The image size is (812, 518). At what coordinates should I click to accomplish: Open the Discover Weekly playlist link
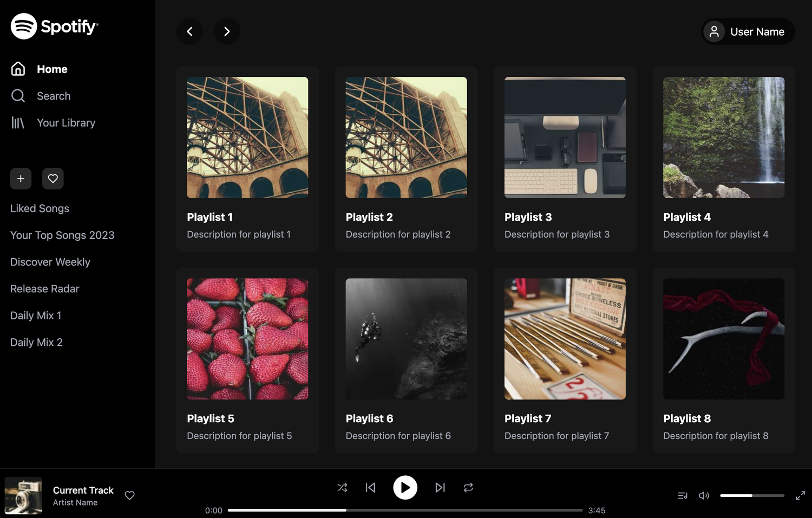(50, 262)
